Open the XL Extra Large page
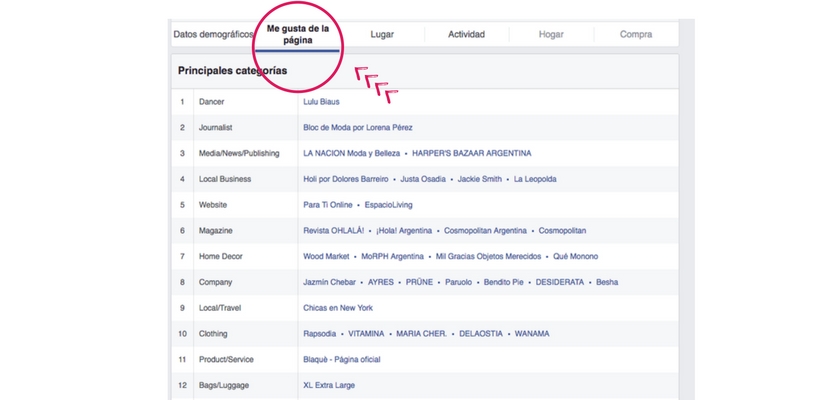The image size is (840, 400). click(x=329, y=385)
